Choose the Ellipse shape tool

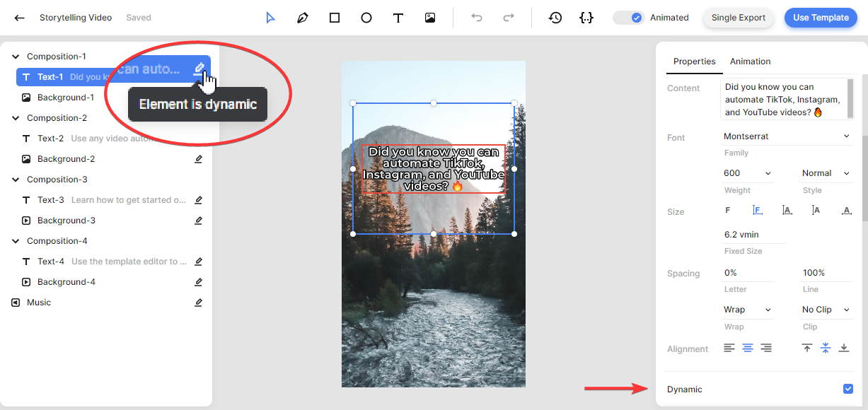point(366,18)
